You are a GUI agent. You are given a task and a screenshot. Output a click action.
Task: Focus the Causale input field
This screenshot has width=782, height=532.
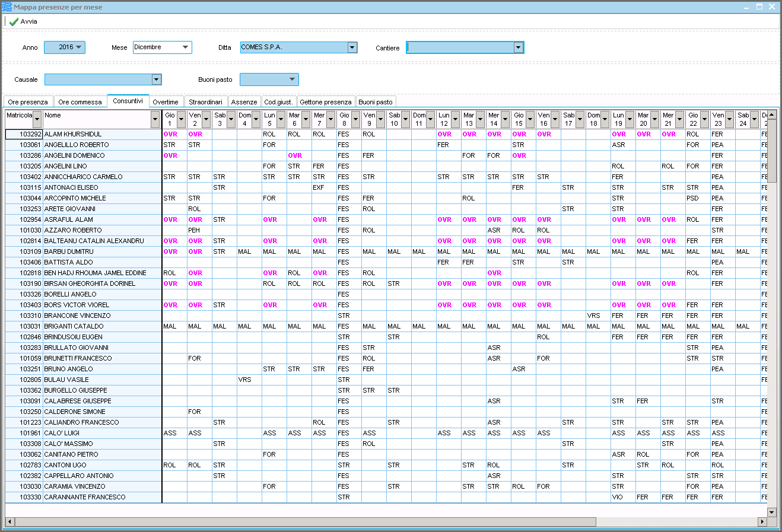[98, 79]
